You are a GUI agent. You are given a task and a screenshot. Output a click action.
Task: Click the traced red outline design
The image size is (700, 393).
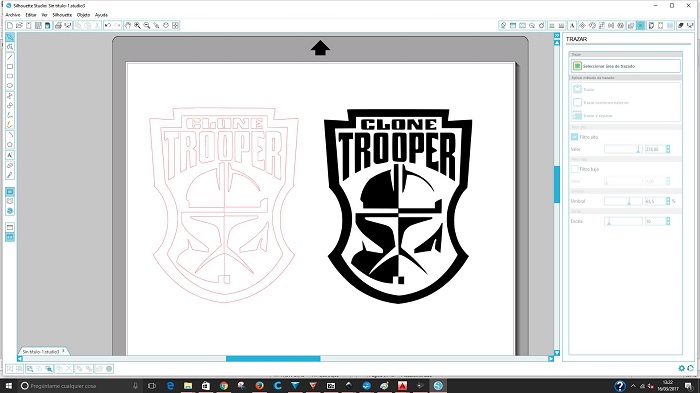coord(224,205)
